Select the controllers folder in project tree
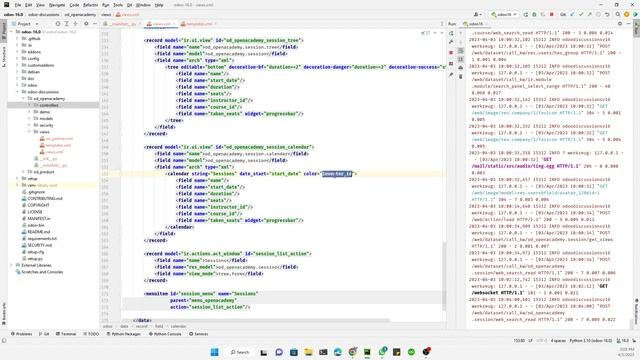 (53, 105)
